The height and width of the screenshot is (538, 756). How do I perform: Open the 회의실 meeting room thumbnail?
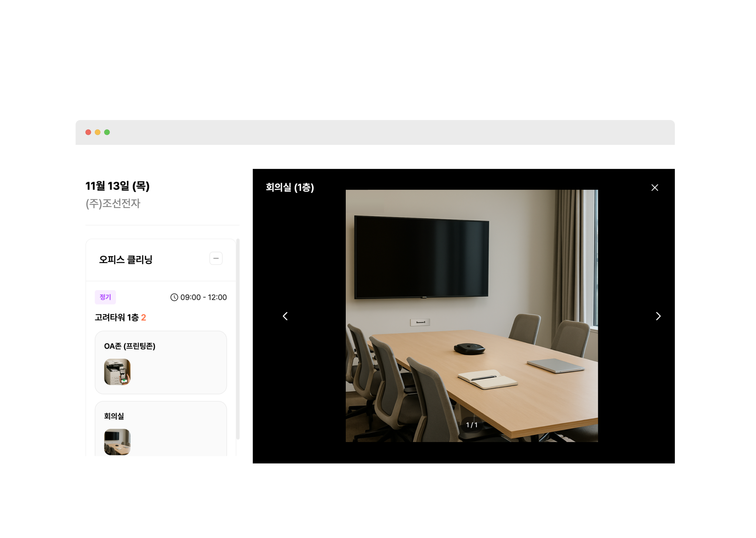point(117,442)
